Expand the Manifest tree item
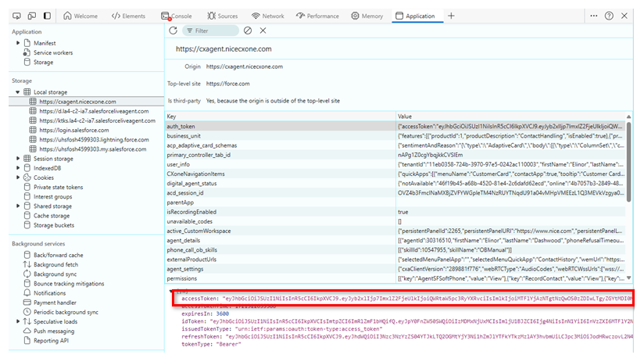The height and width of the screenshot is (362, 644). point(18,43)
